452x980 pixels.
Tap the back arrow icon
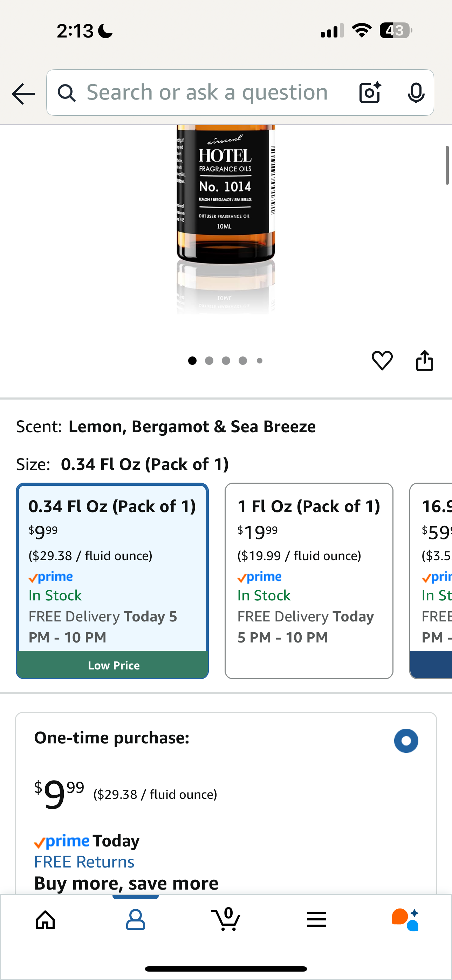[23, 94]
